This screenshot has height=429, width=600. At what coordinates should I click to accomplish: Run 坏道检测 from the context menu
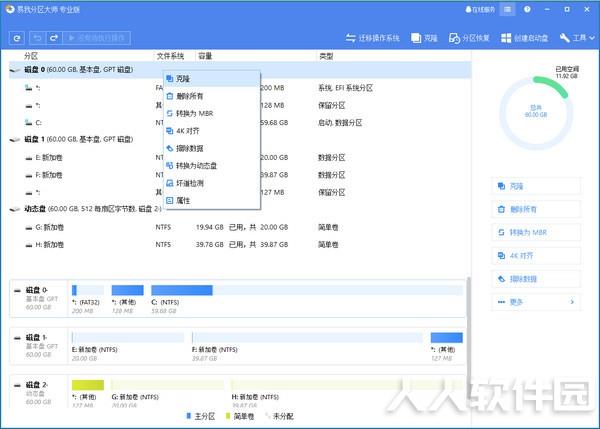click(212, 183)
